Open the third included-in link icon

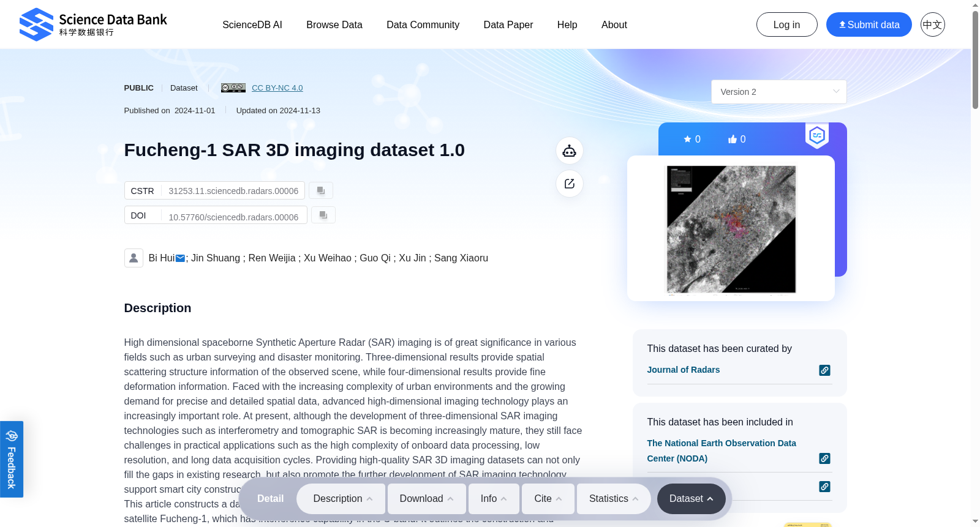(x=824, y=487)
